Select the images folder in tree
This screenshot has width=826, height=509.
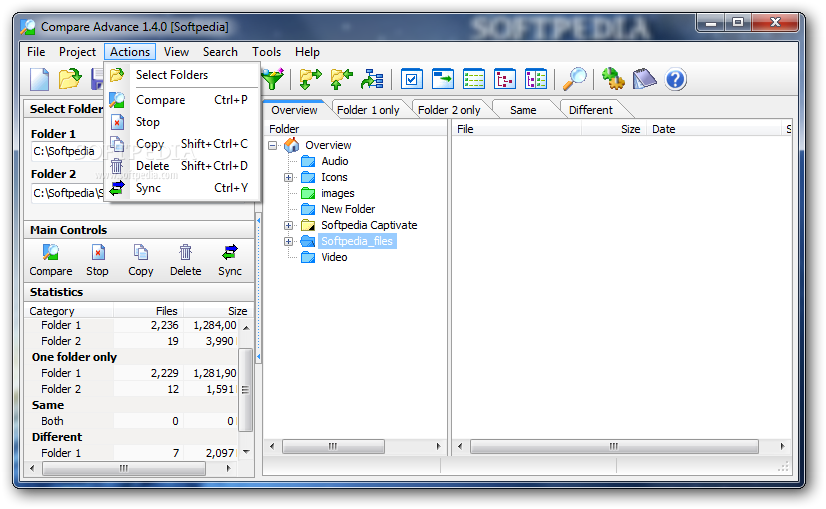pyautogui.click(x=338, y=193)
